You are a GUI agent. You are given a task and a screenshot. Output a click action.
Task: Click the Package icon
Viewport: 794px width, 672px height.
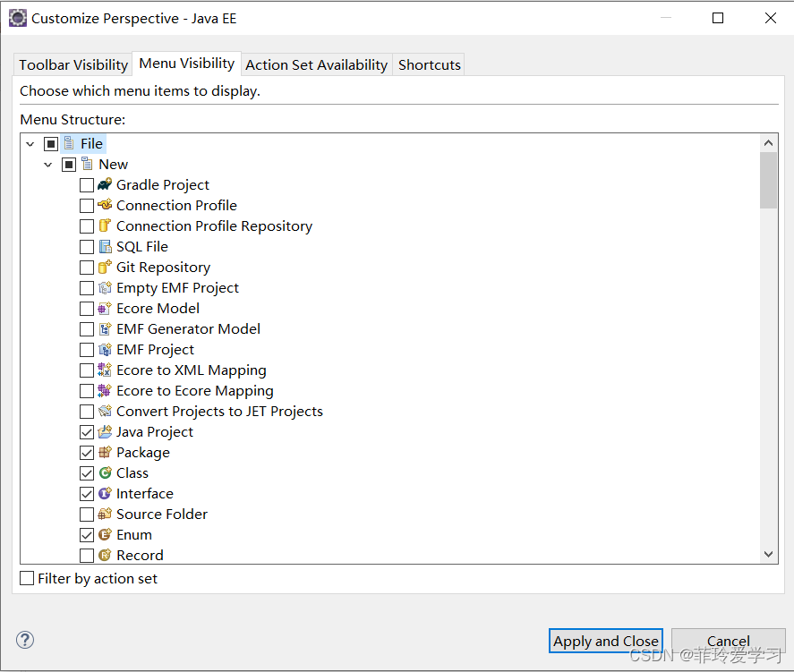pyautogui.click(x=105, y=453)
